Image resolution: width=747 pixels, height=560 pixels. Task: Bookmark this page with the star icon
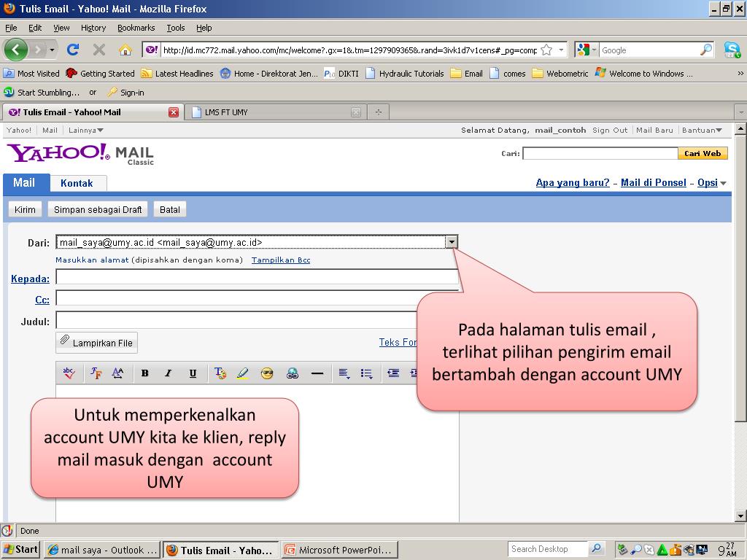pos(546,50)
